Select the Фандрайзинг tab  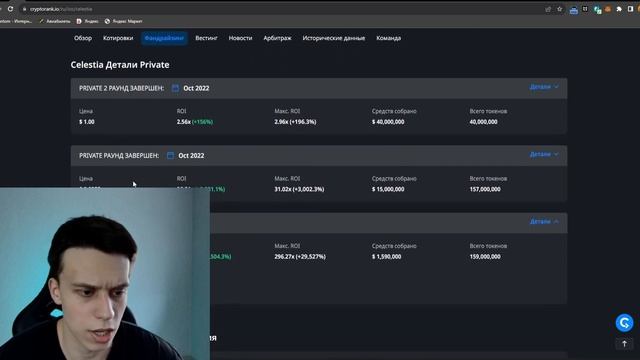pos(164,38)
